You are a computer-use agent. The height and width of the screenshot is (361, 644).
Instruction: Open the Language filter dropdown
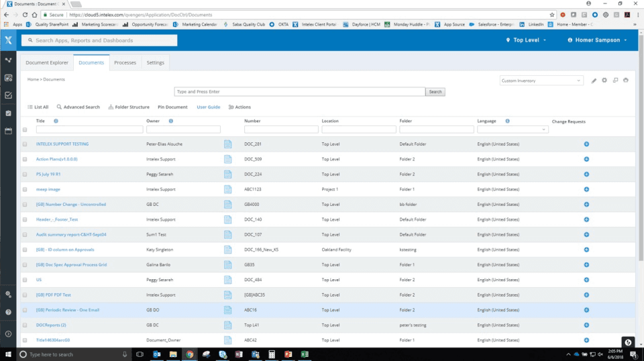click(x=513, y=130)
